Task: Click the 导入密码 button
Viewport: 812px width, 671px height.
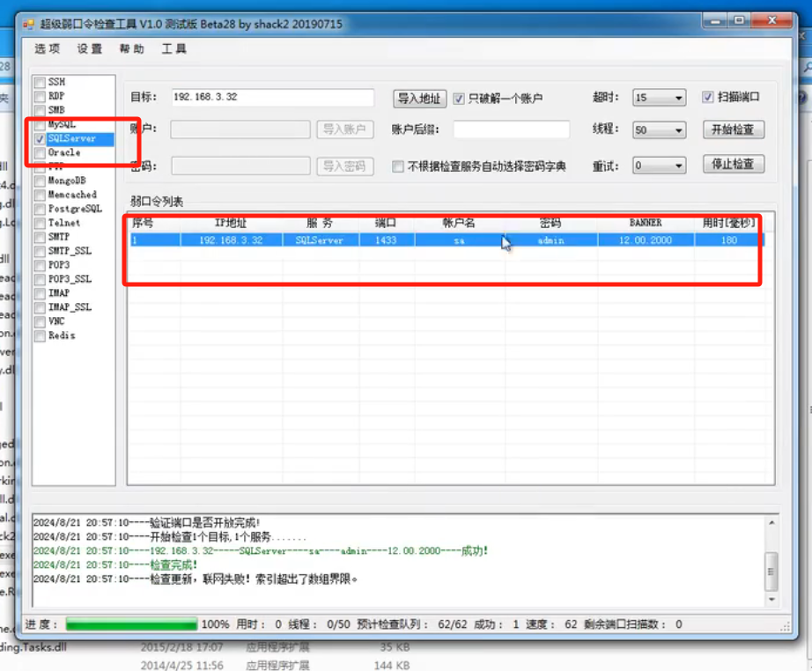Action: click(x=345, y=166)
